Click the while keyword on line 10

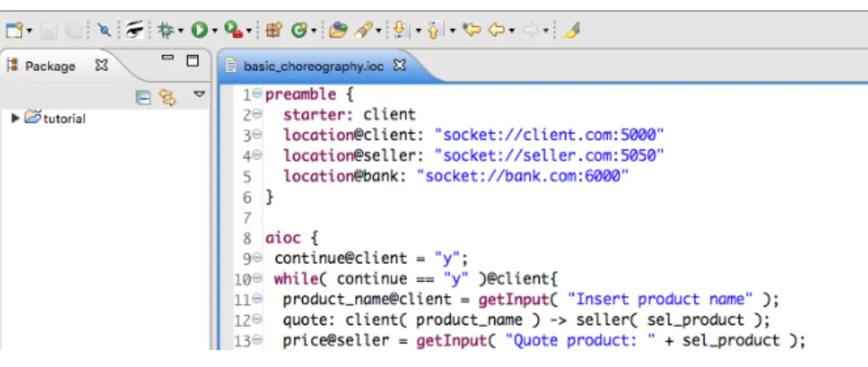point(296,279)
